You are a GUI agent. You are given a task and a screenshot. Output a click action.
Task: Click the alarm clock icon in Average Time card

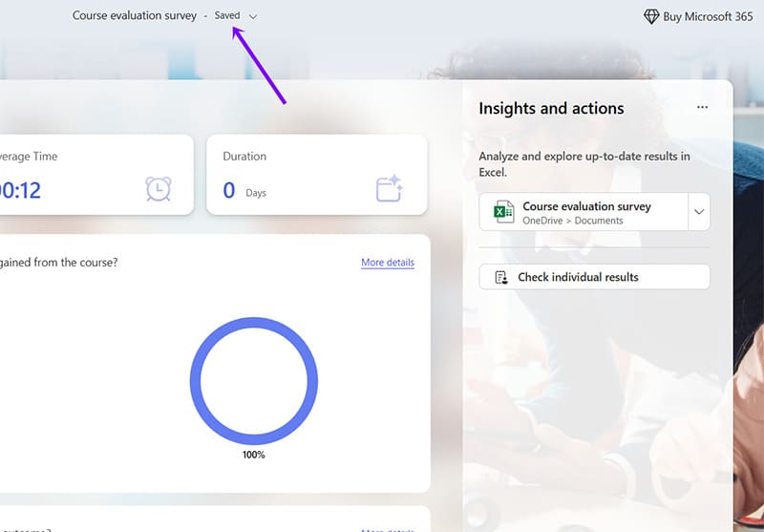[x=159, y=189]
